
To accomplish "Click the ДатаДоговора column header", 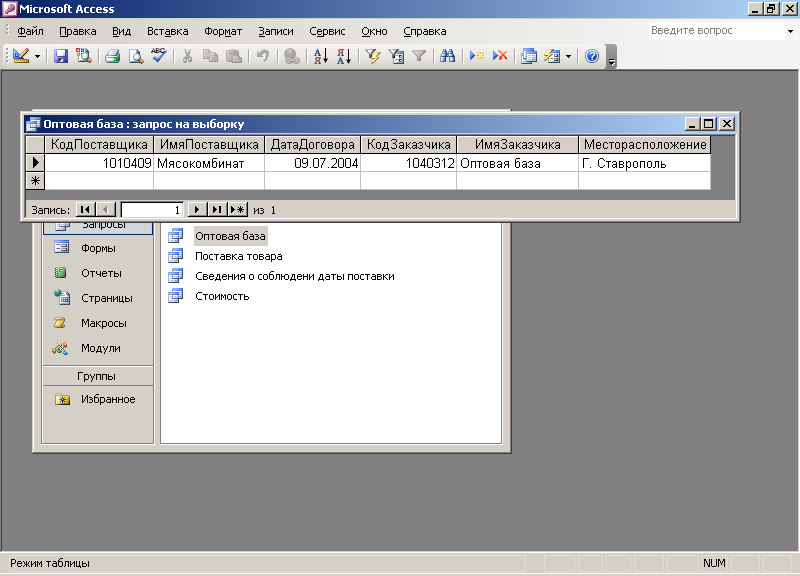I will tap(312, 144).
